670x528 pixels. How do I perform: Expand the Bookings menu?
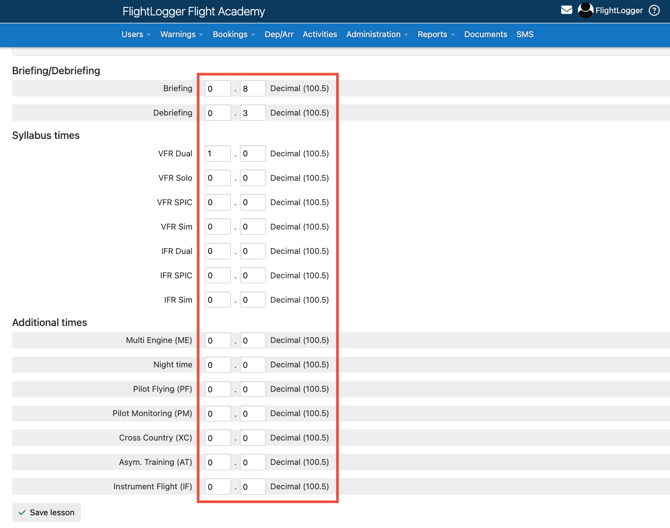pyautogui.click(x=233, y=34)
